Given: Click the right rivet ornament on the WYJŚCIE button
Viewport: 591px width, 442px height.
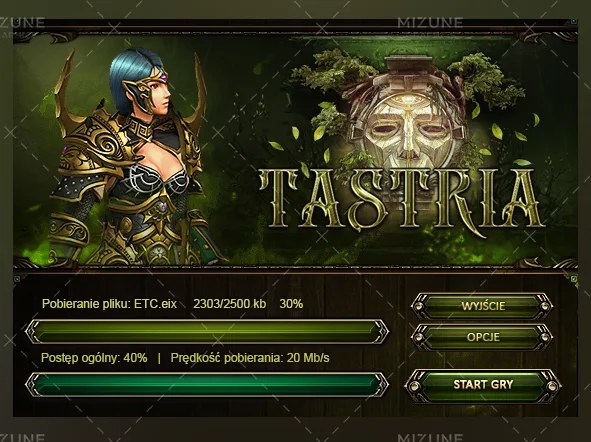Looking at the screenshot, I should click(x=545, y=306).
